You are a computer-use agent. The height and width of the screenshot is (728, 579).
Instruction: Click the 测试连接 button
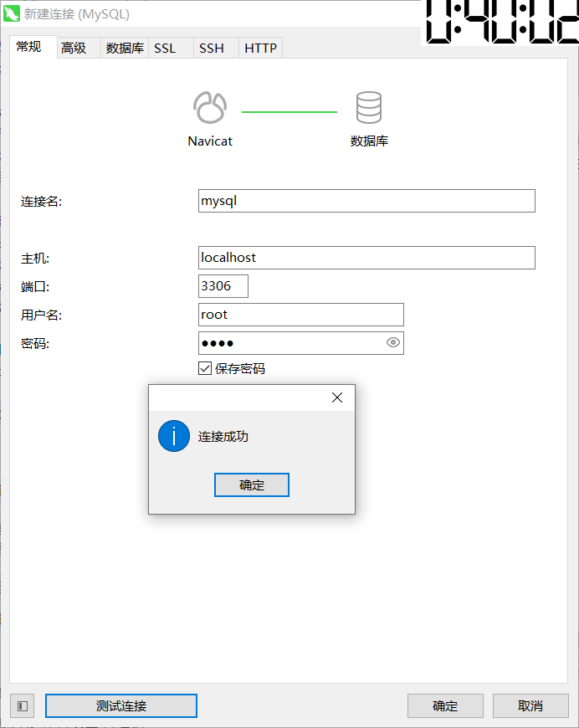click(121, 705)
